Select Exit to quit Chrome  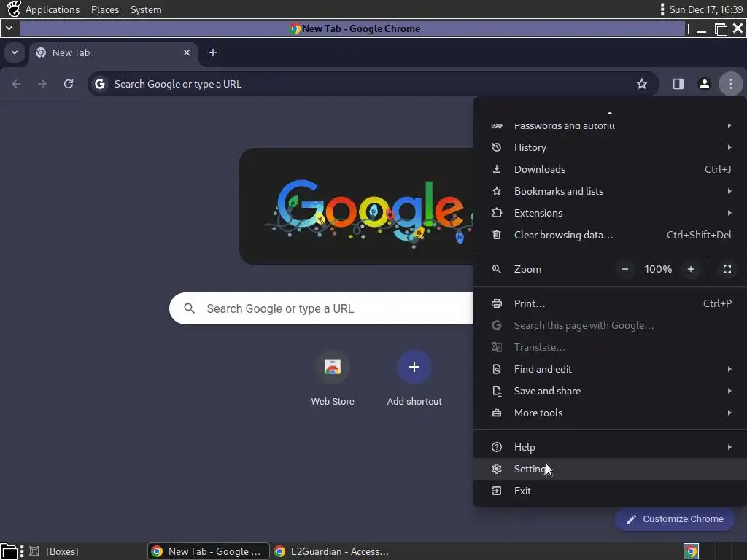(610, 491)
